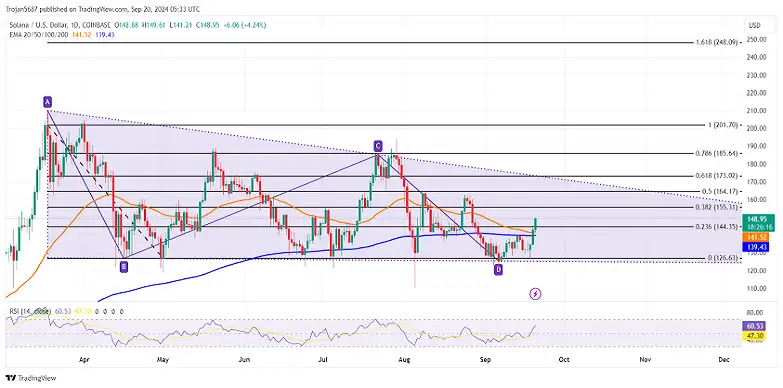783x388 pixels.
Task: Select the point D marker label
Action: pos(498,270)
